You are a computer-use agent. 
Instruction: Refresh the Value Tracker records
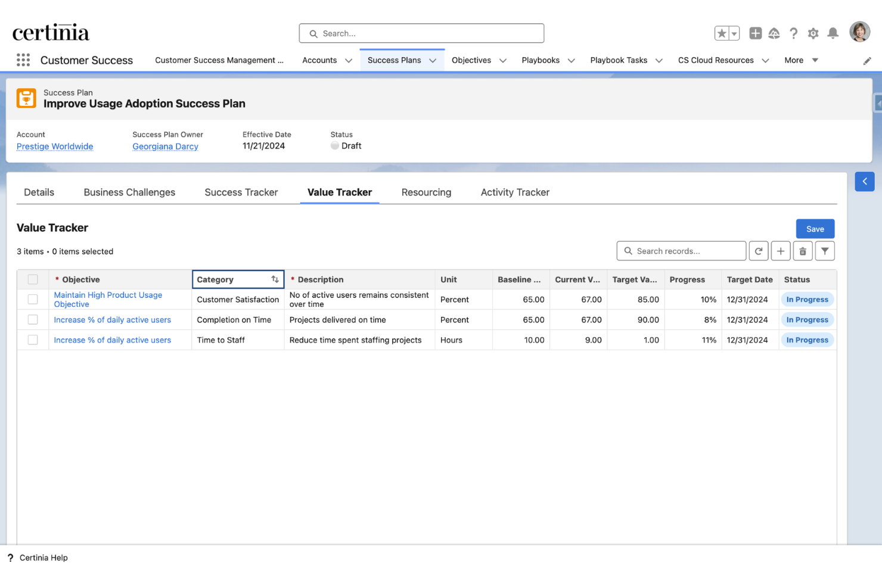(758, 251)
